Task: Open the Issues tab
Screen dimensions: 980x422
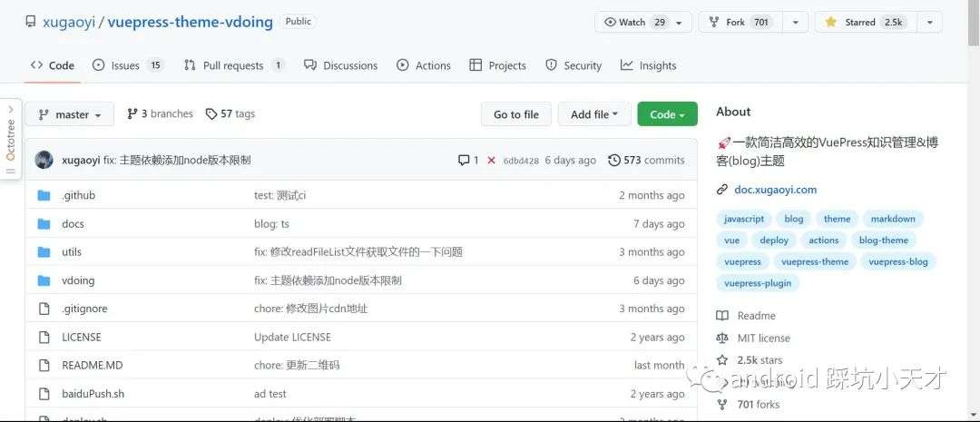Action: pos(128,65)
